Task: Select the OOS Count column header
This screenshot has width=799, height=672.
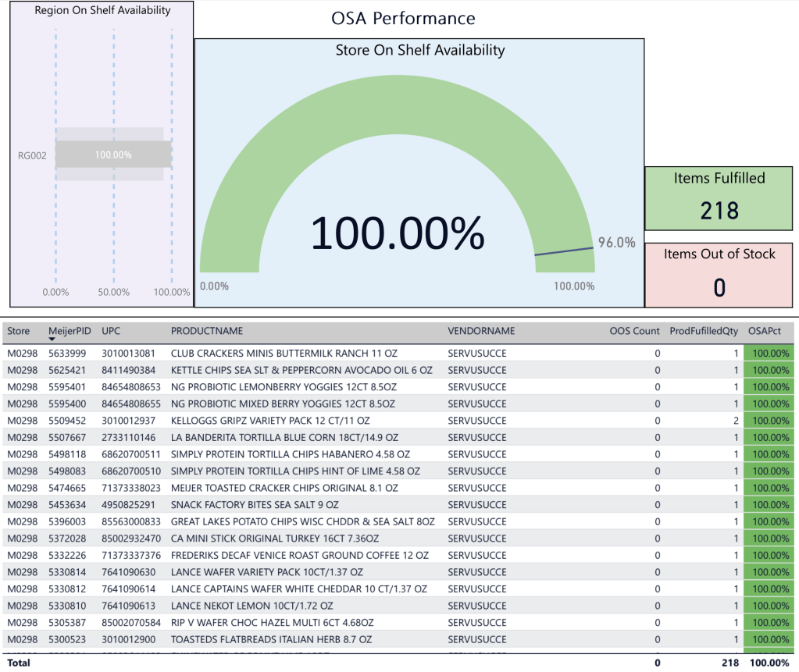Action: pos(634,331)
